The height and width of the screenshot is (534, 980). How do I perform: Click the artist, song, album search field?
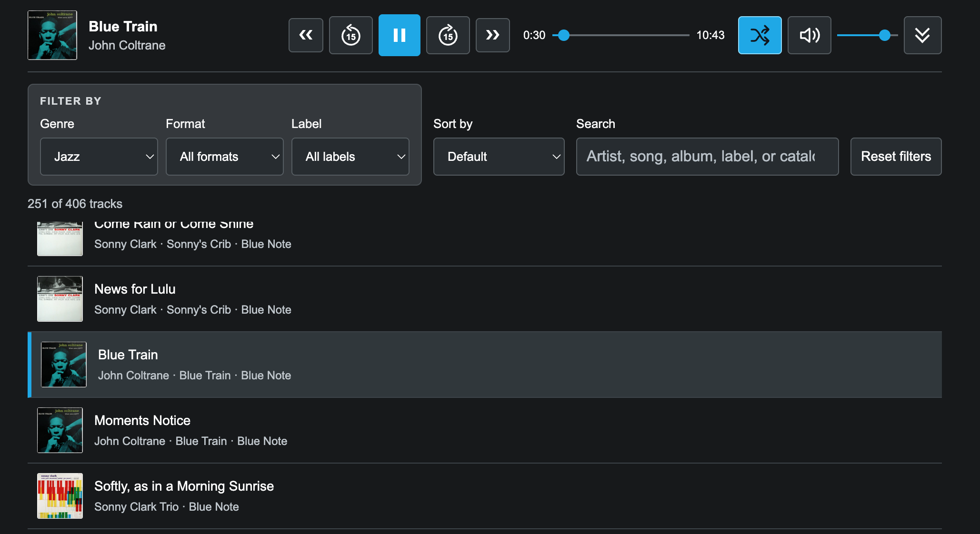[708, 157]
